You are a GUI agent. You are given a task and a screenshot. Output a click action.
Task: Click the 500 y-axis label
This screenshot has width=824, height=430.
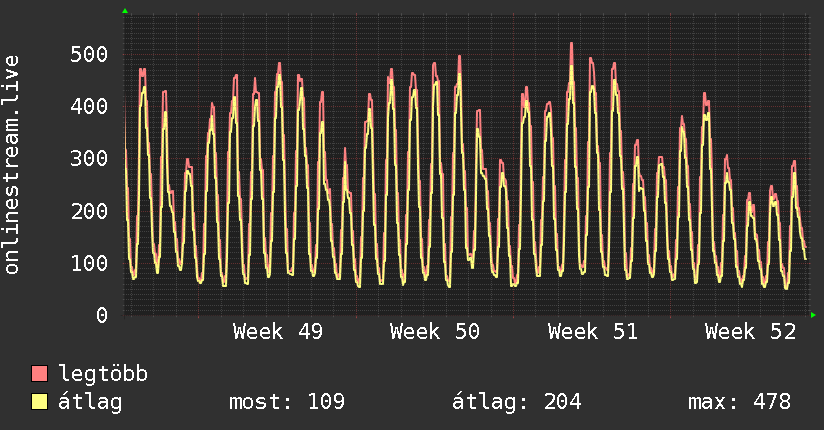89,54
